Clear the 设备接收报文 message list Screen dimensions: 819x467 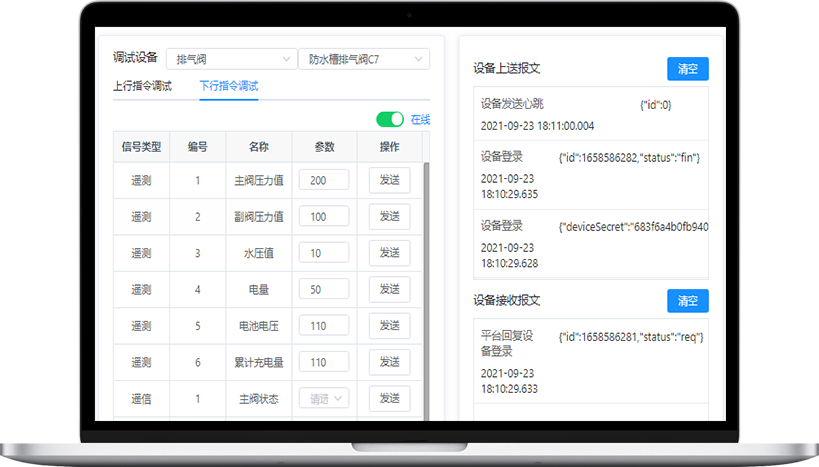687,301
